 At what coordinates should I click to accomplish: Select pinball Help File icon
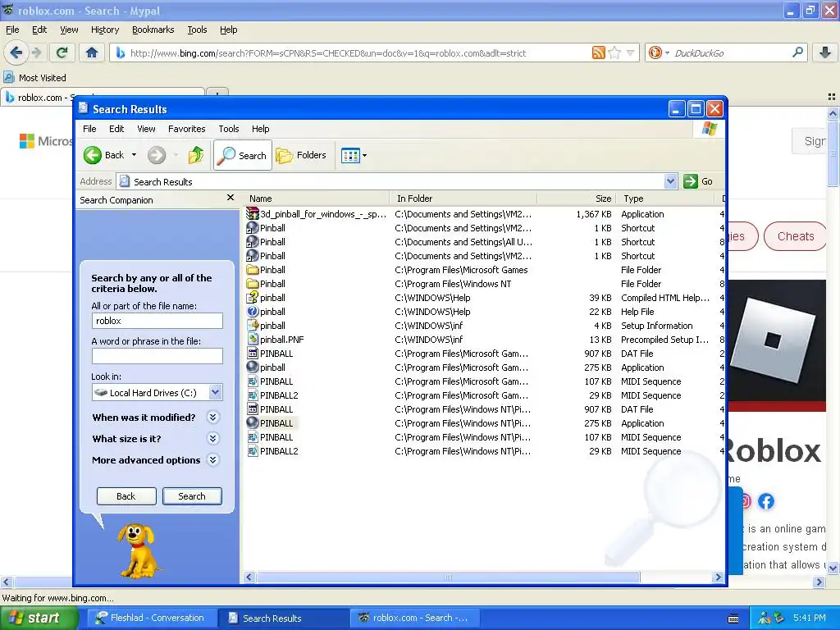253,312
